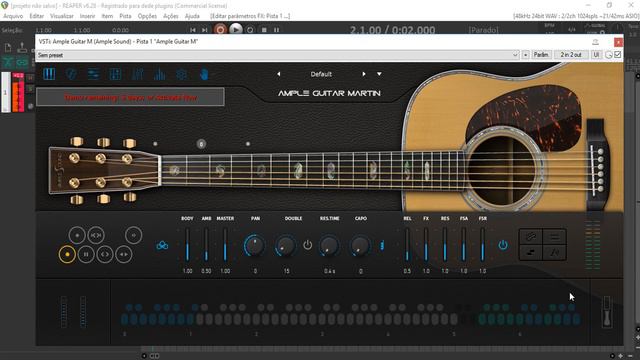Click the UI button
The width and height of the screenshot is (640, 360).
pos(596,55)
